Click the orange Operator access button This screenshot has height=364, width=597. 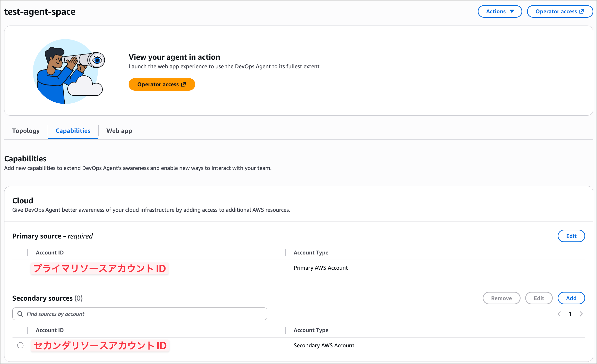pyautogui.click(x=162, y=84)
